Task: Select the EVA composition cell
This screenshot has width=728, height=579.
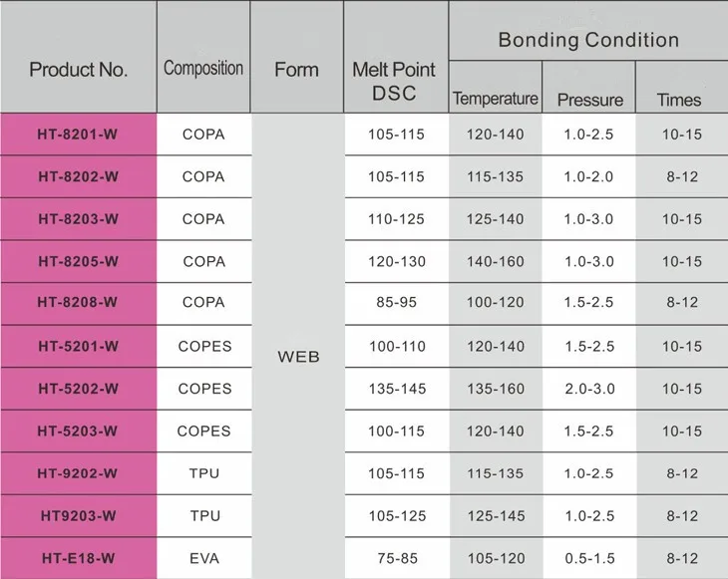Action: (x=203, y=558)
